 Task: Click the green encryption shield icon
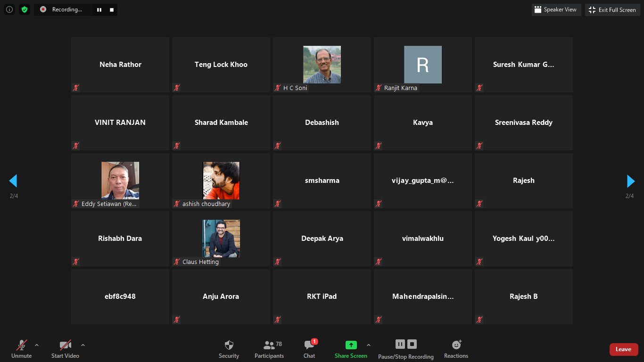[x=25, y=9]
